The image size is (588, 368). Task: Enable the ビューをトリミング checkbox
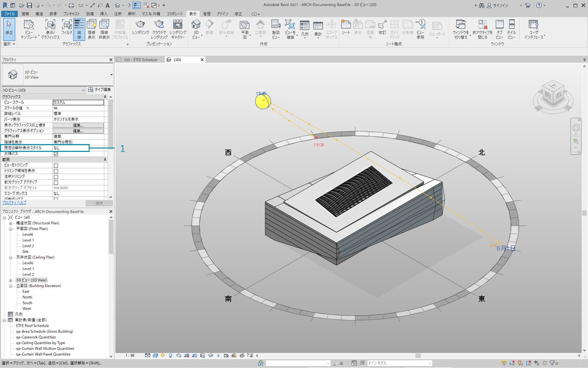(56, 165)
